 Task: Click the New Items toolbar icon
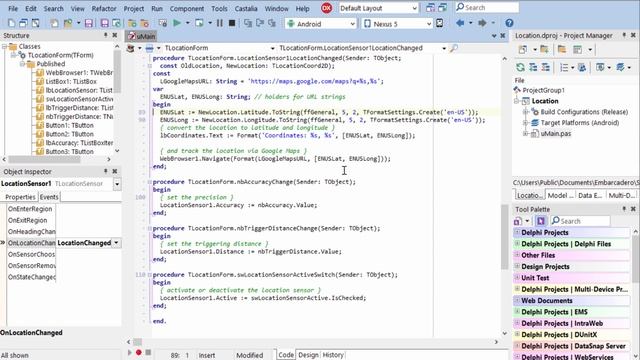12,23
